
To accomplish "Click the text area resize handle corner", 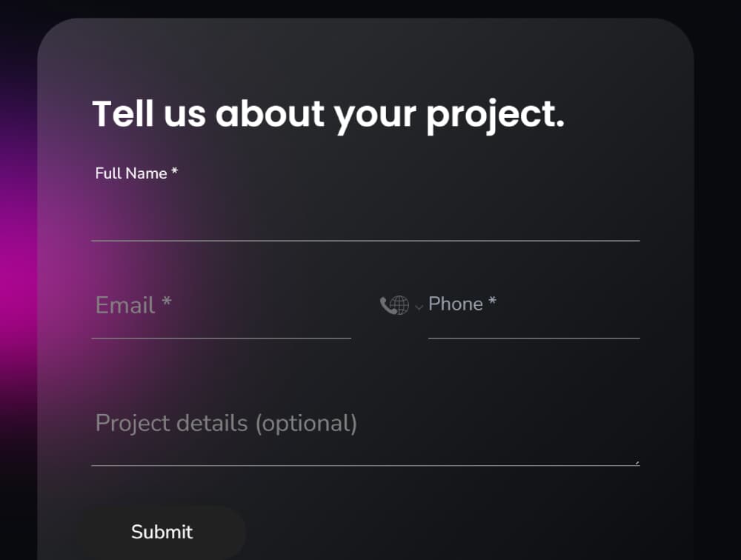I will (637, 463).
